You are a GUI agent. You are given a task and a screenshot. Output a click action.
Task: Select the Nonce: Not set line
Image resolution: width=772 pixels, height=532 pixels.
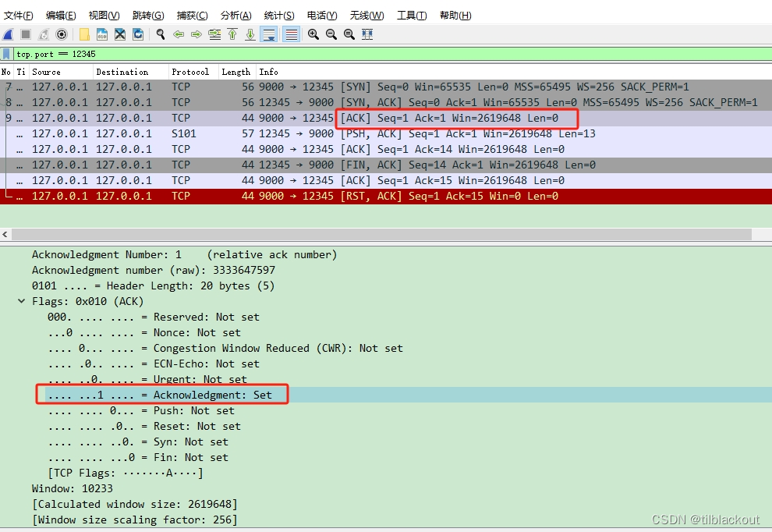coord(143,333)
